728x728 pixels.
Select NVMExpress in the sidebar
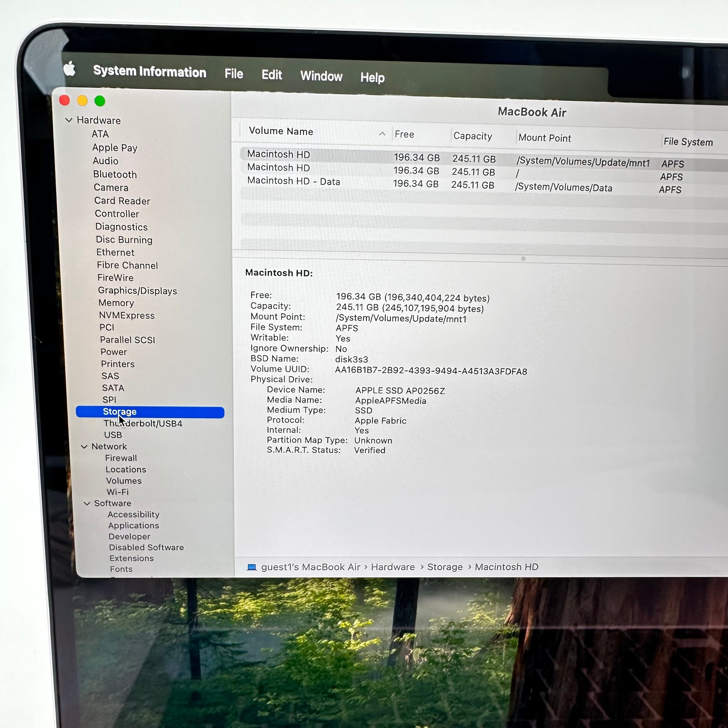126,315
